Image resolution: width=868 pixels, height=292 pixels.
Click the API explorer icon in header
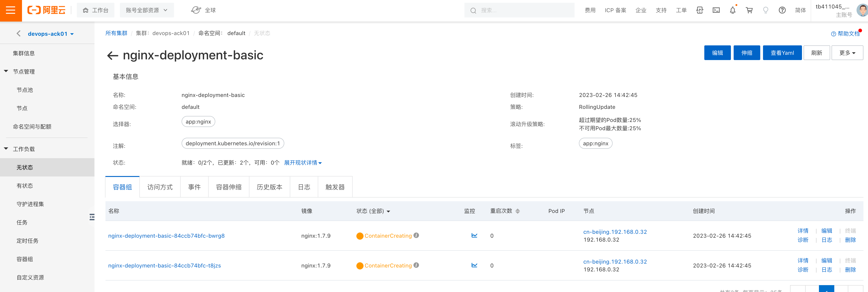tap(699, 11)
